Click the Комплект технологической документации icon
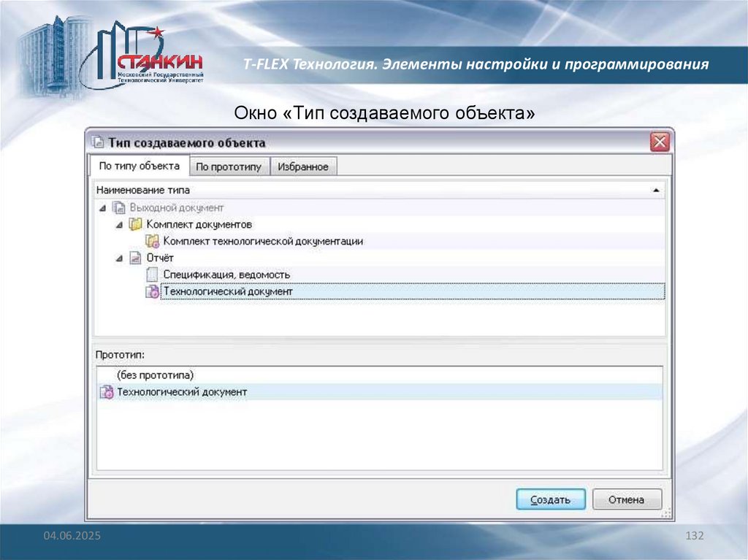The height and width of the screenshot is (560, 748). 152,242
